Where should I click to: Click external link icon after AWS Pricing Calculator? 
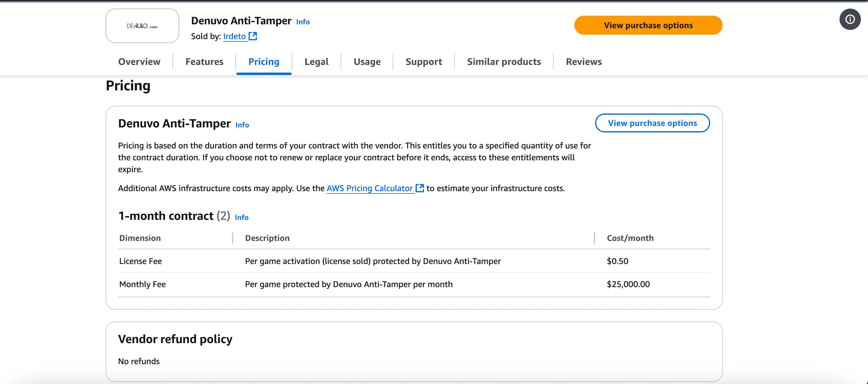click(419, 188)
